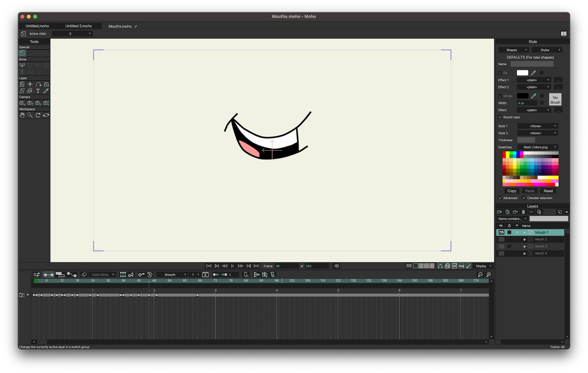Click the Duplicate Layer icon
Screen dimensions: 588x373
pos(507,212)
